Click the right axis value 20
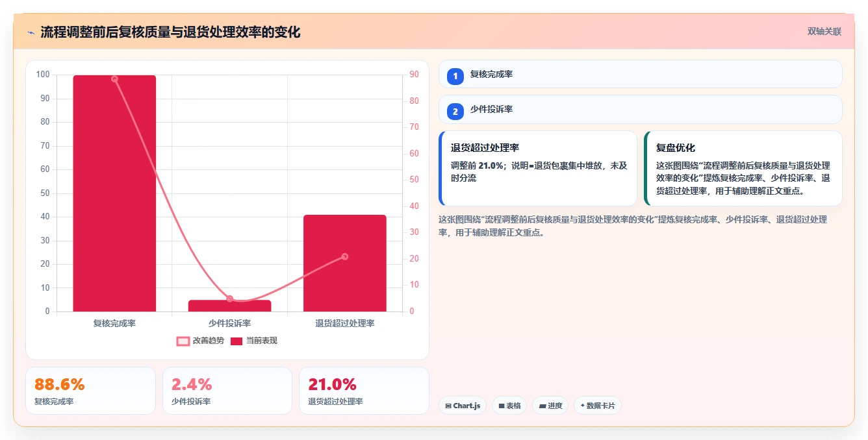The image size is (868, 440). click(414, 259)
